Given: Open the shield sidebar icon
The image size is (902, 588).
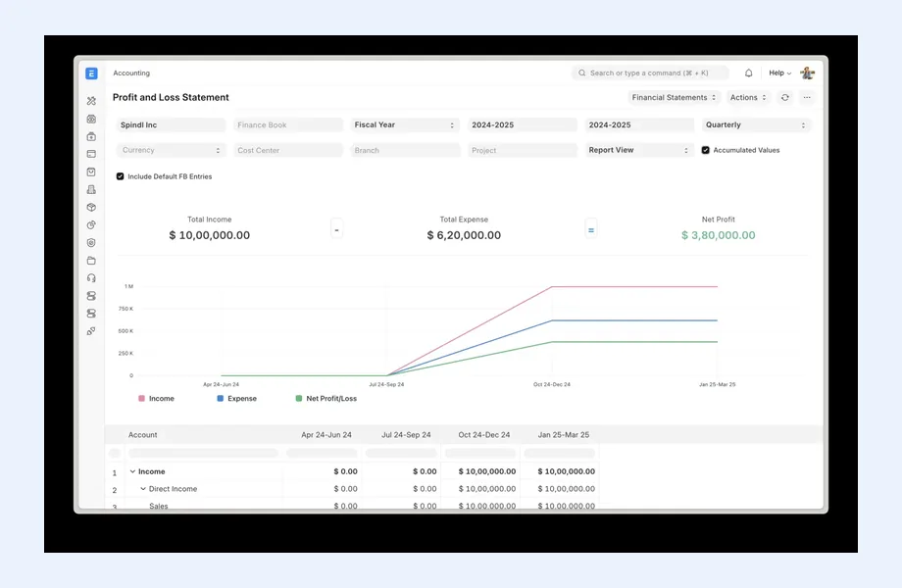Looking at the screenshot, I should [91, 243].
